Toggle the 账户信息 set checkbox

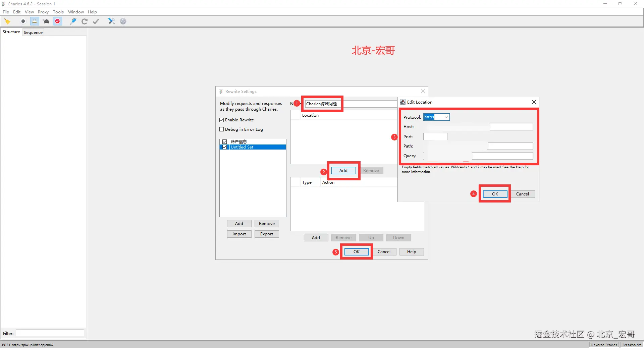pos(225,142)
